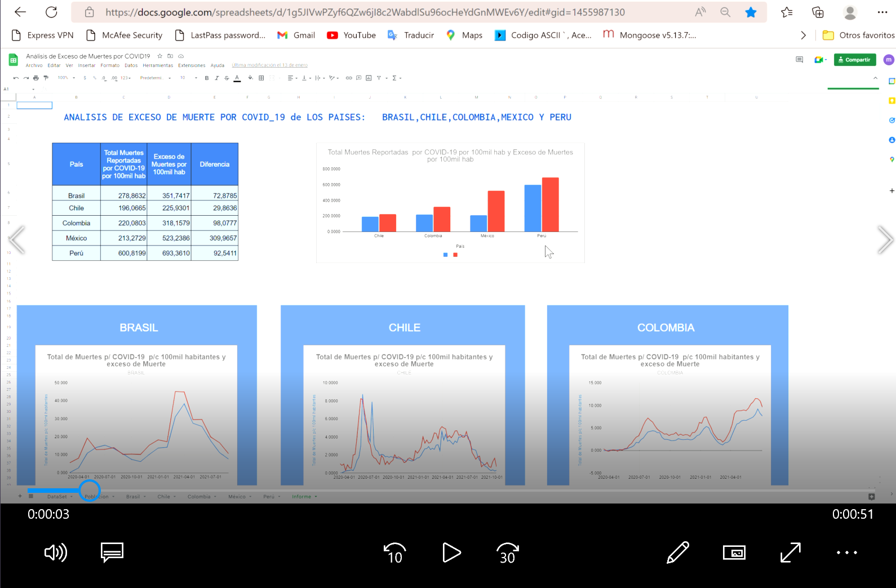This screenshot has width=896, height=588.
Task: Switch to the Colombia sheet tab
Action: pyautogui.click(x=199, y=497)
